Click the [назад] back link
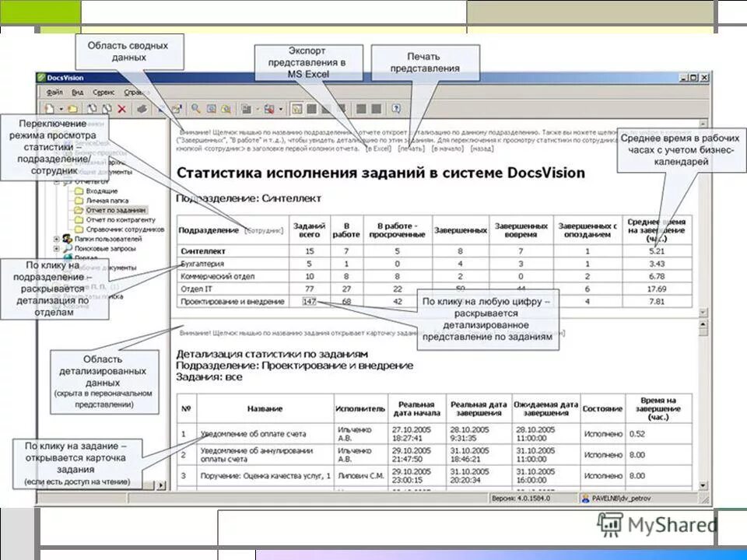This screenshot has height=560, width=747. pyautogui.click(x=482, y=149)
